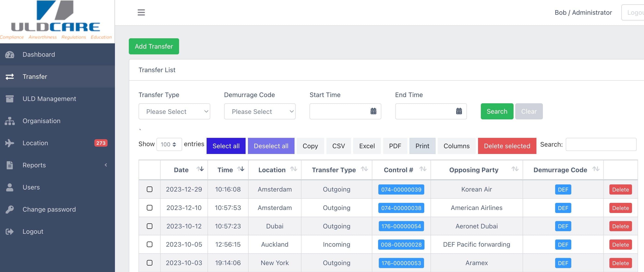Screen dimensions: 644x272
Task: Click the Location airplane icon
Action: pyautogui.click(x=10, y=143)
